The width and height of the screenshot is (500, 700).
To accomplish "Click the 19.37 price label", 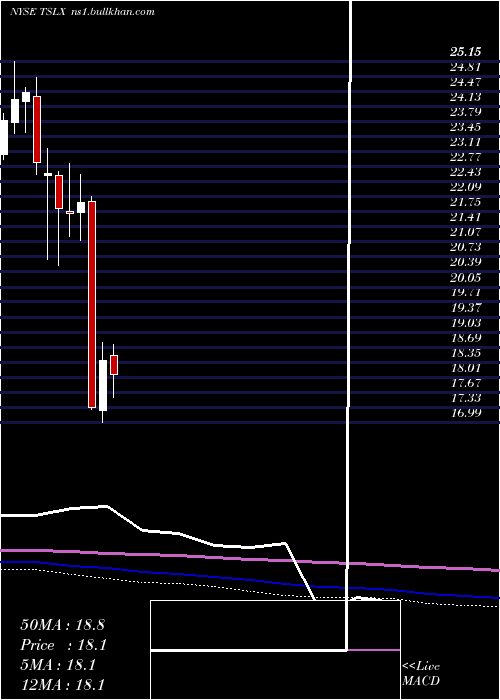I will [465, 308].
